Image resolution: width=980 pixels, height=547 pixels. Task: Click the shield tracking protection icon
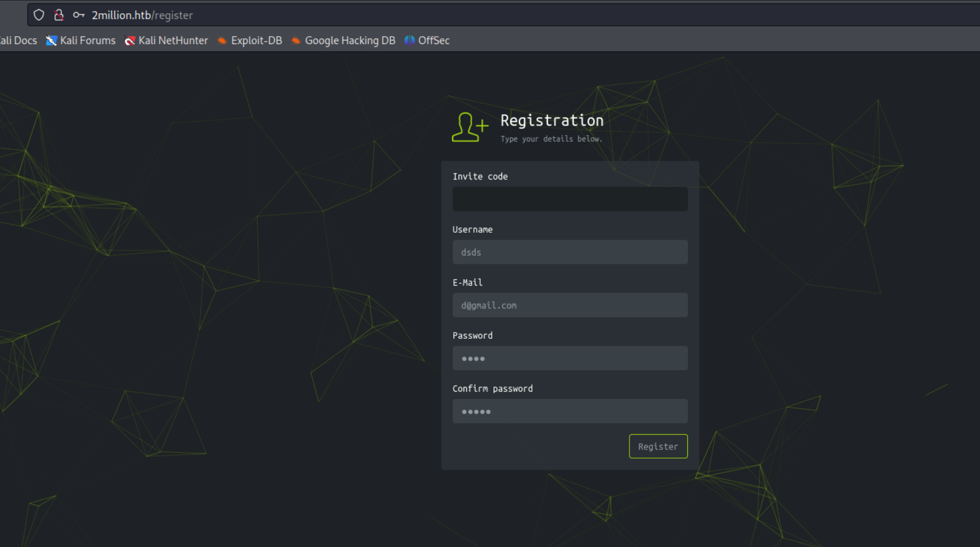tap(38, 15)
